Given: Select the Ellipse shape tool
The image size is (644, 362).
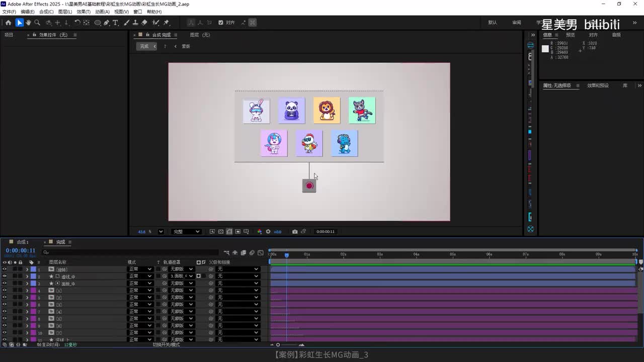Looking at the screenshot, I should coord(98,23).
